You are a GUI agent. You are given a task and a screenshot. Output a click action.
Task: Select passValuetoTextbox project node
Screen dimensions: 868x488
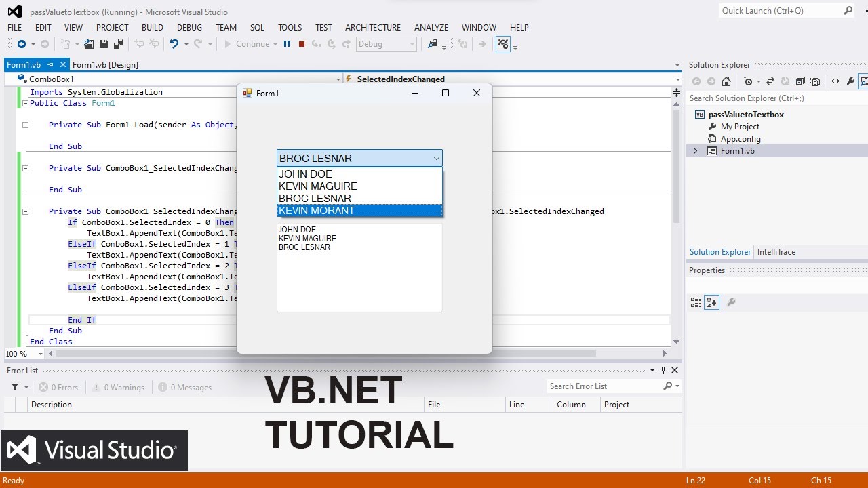(746, 115)
